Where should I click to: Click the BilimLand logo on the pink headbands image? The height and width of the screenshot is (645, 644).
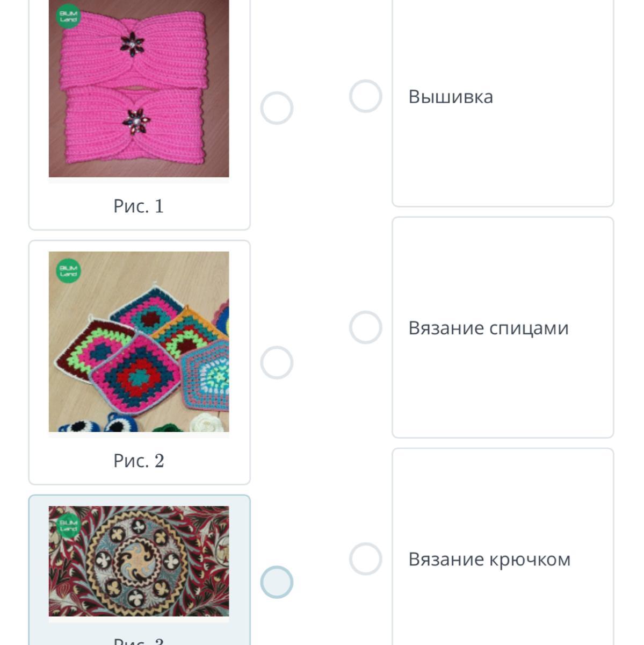click(x=68, y=16)
